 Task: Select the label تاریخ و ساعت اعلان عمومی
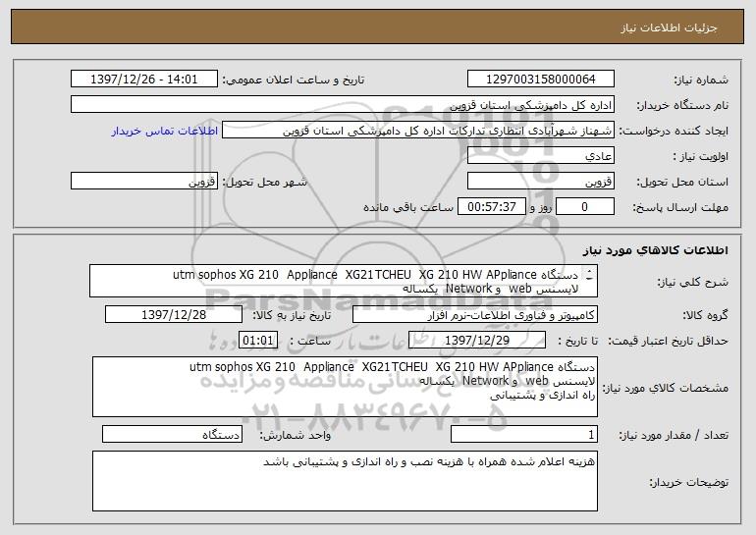(x=294, y=80)
